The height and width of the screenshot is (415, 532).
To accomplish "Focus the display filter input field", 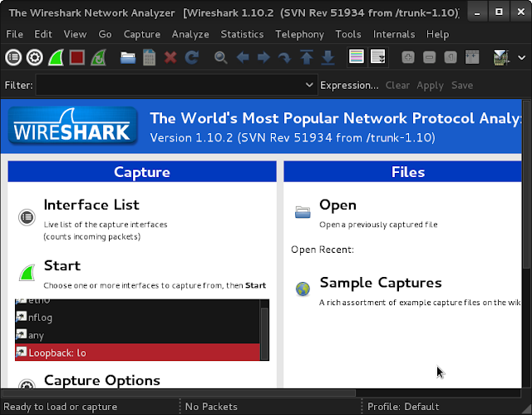I will point(170,85).
